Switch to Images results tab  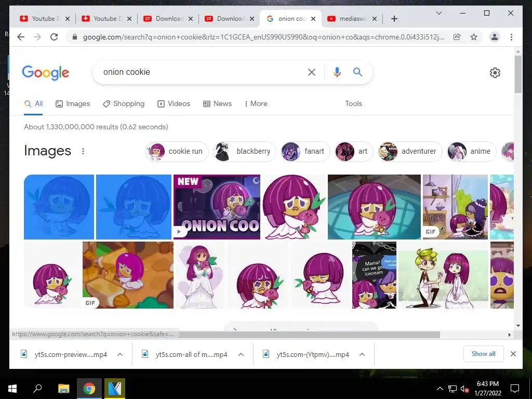tap(73, 103)
